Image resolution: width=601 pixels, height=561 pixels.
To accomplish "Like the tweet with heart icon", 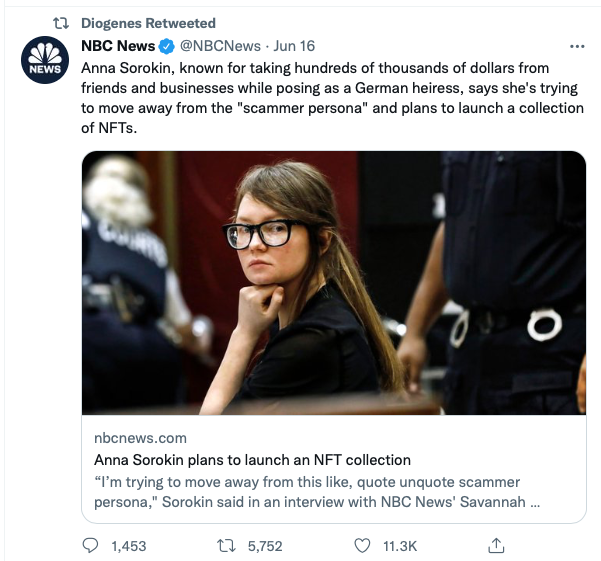I will (x=363, y=546).
